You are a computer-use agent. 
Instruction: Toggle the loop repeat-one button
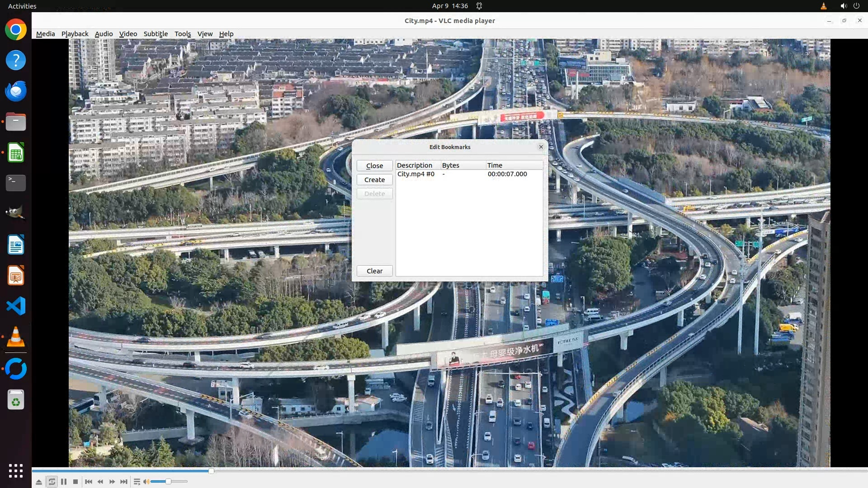52,482
